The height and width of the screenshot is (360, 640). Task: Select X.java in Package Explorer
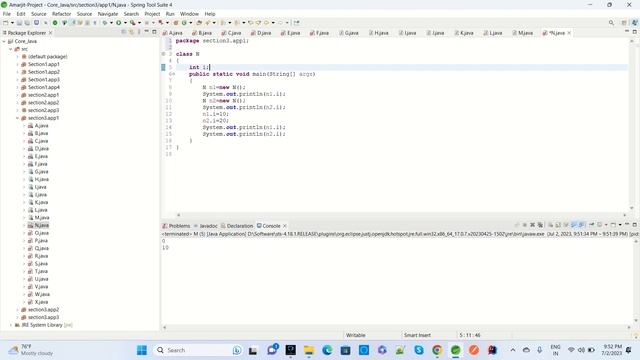point(41,302)
